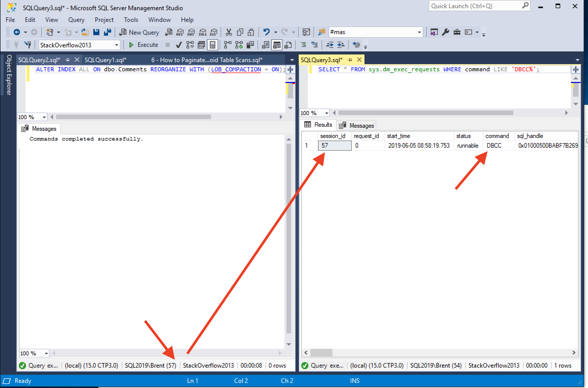The image size is (588, 388).
Task: Click the Database Engine Query icon
Action: [168, 32]
